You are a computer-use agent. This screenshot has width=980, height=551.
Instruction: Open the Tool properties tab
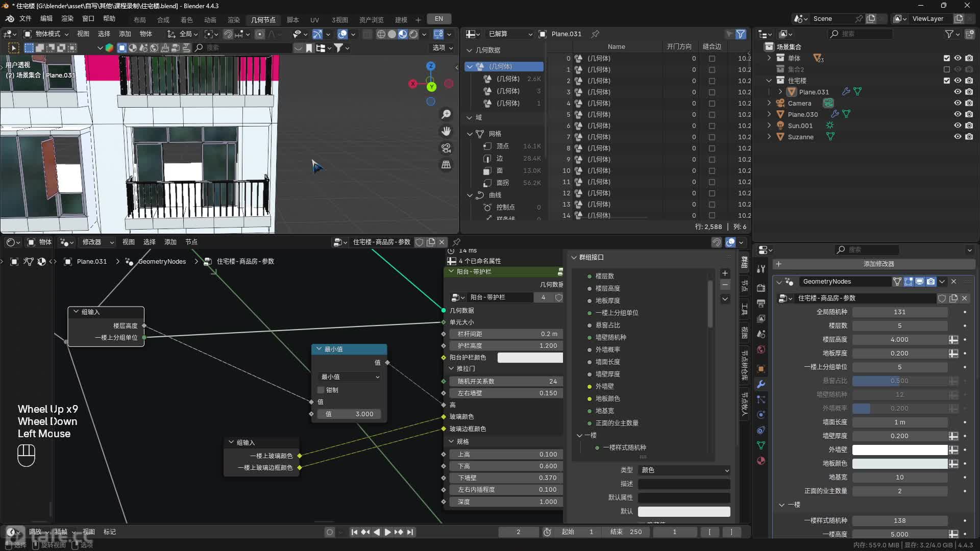click(x=761, y=269)
